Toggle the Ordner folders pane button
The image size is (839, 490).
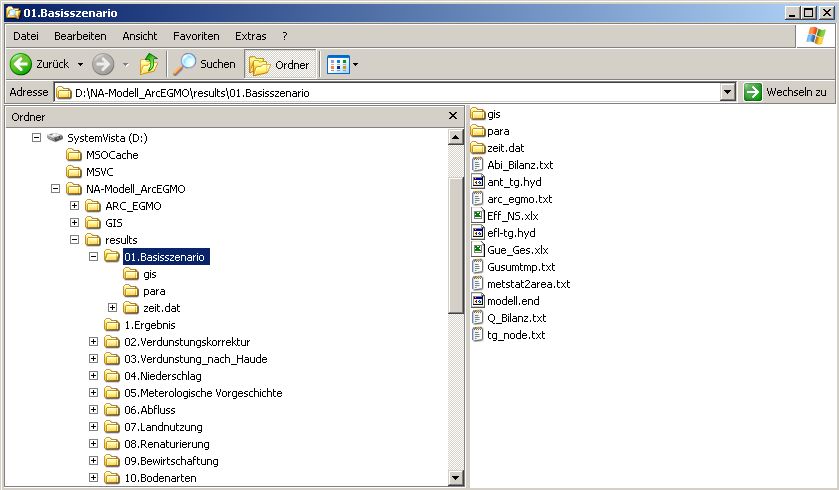tap(279, 64)
